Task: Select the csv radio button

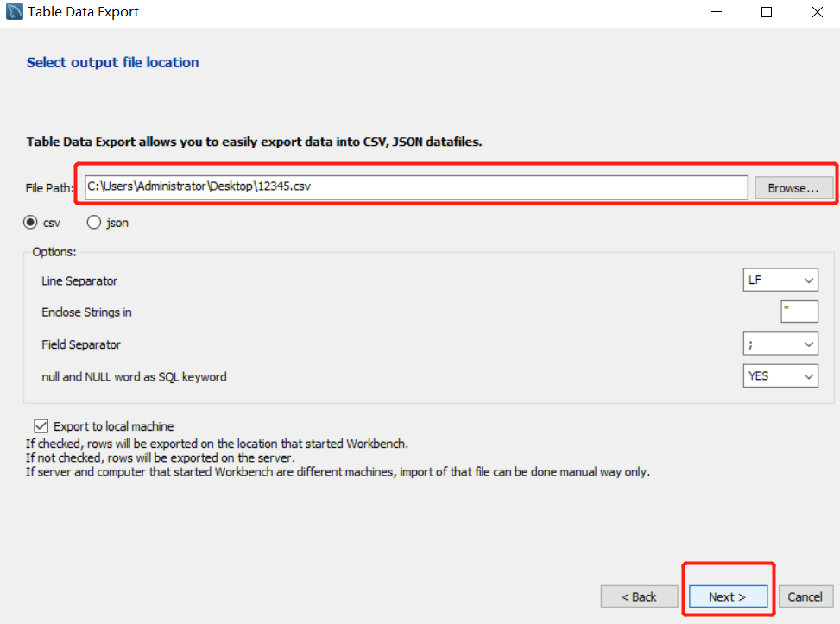Action: click(x=30, y=223)
